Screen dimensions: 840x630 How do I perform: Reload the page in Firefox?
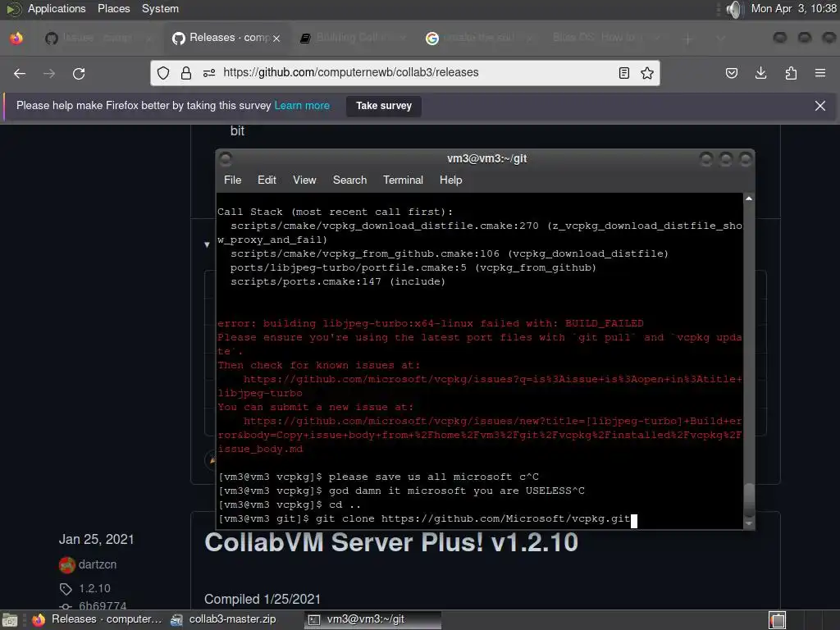click(79, 73)
